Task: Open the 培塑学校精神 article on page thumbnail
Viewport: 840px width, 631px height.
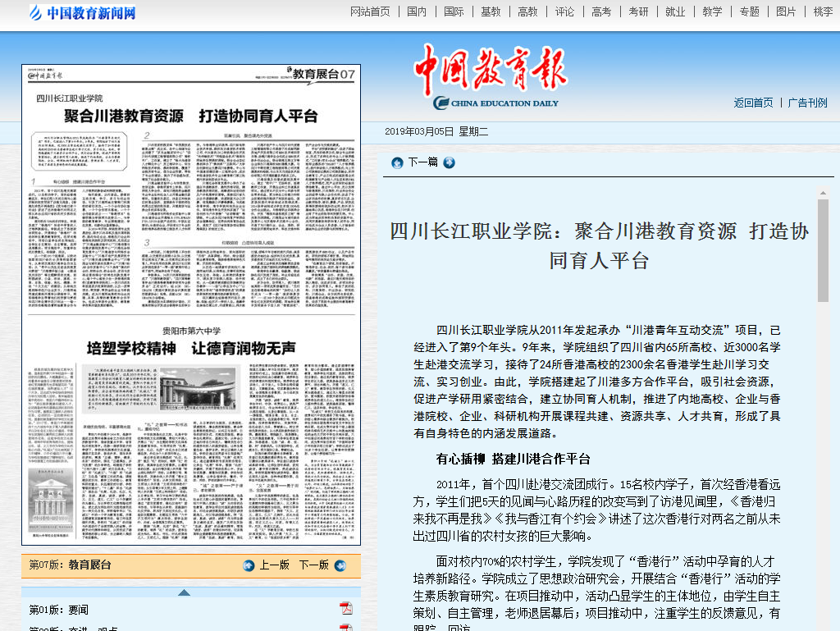Action: (191, 348)
